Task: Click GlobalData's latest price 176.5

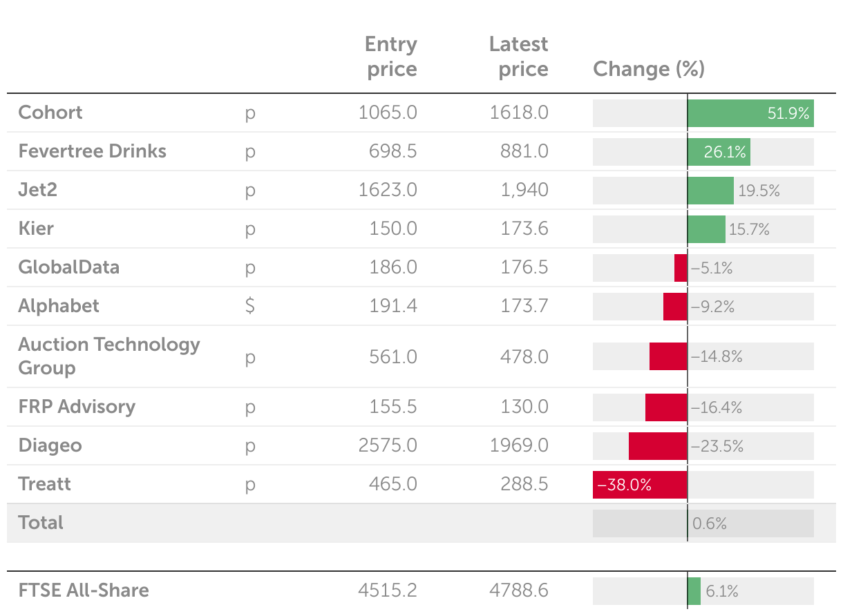Action: pos(524,267)
